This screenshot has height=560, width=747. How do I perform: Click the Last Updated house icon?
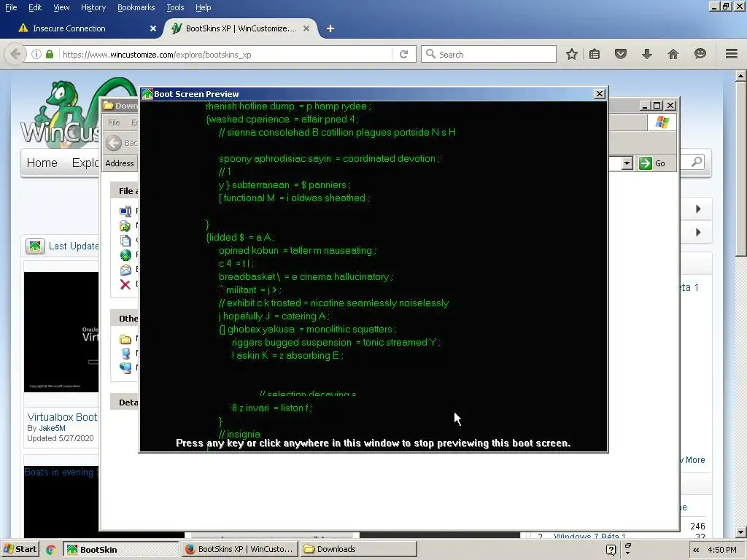point(35,246)
